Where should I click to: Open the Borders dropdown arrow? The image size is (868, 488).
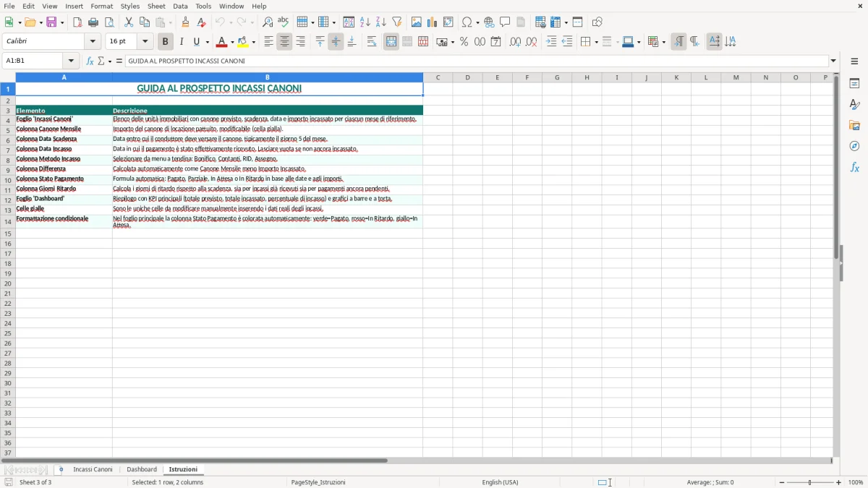pyautogui.click(x=595, y=42)
